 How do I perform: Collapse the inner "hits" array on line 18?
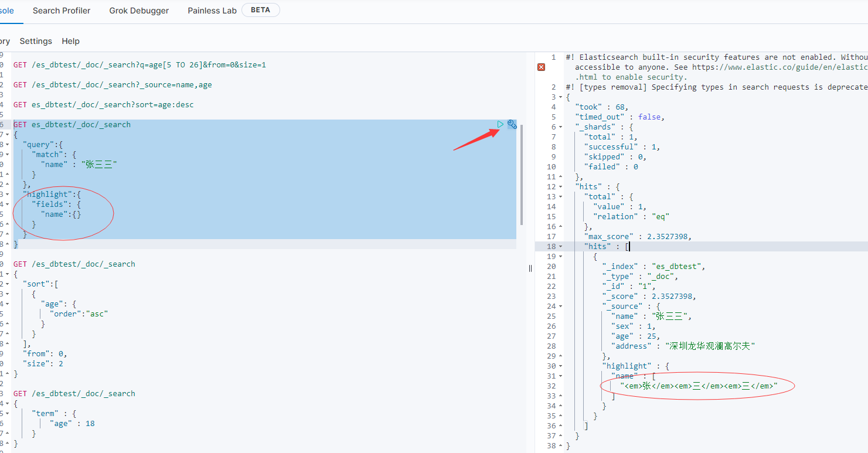pos(560,247)
